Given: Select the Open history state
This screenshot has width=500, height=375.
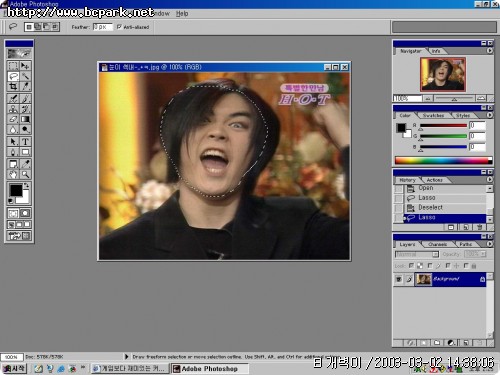Looking at the screenshot, I should pos(445,188).
